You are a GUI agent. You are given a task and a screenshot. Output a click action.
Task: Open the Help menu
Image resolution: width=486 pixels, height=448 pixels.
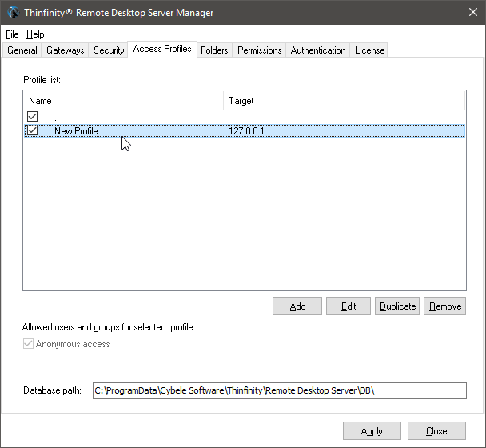pos(35,34)
